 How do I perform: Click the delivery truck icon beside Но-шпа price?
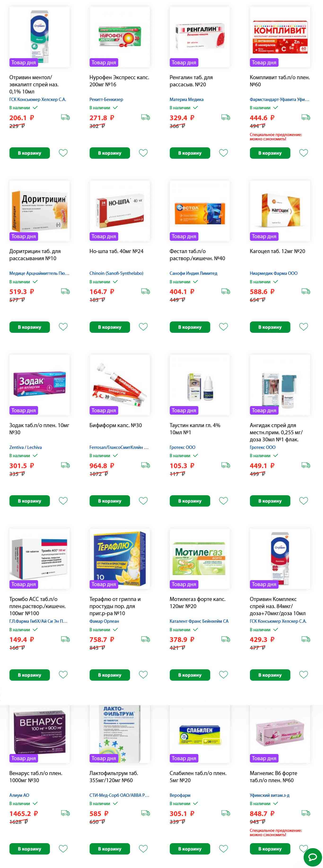click(x=145, y=291)
